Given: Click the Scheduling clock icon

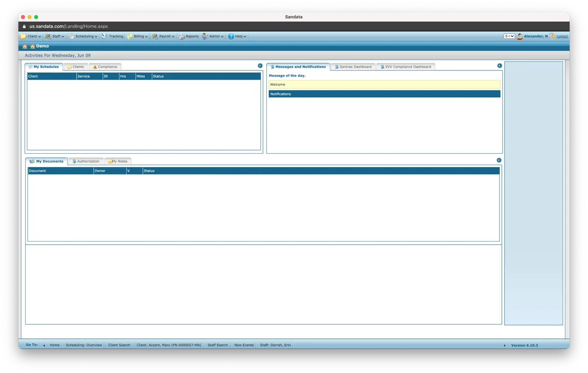Looking at the screenshot, I should click(71, 36).
